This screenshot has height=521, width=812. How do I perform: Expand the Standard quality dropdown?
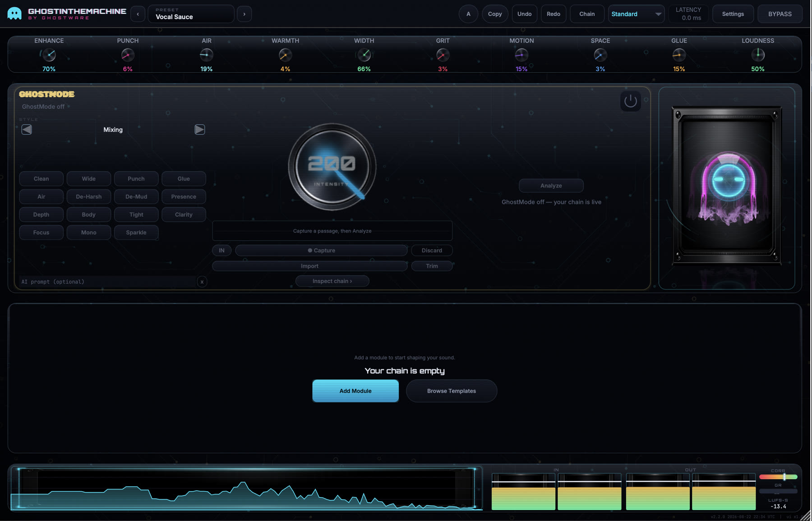[x=636, y=14]
